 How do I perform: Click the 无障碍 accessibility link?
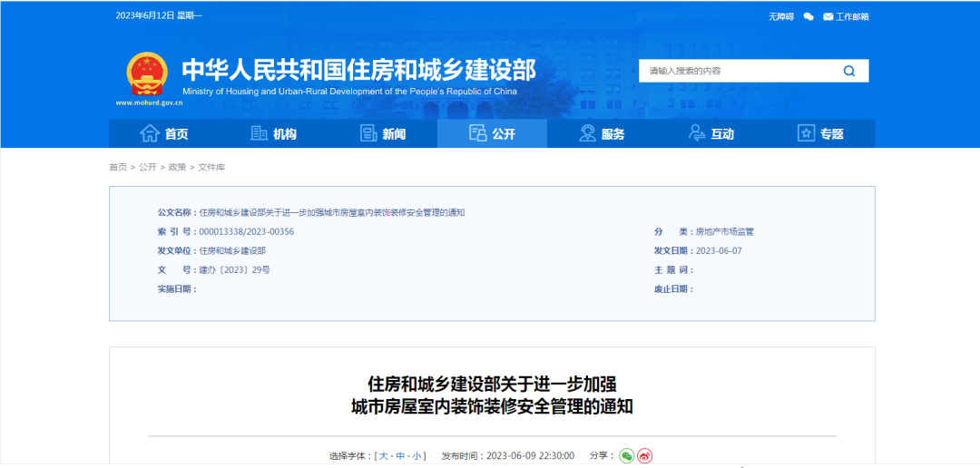pos(781,17)
